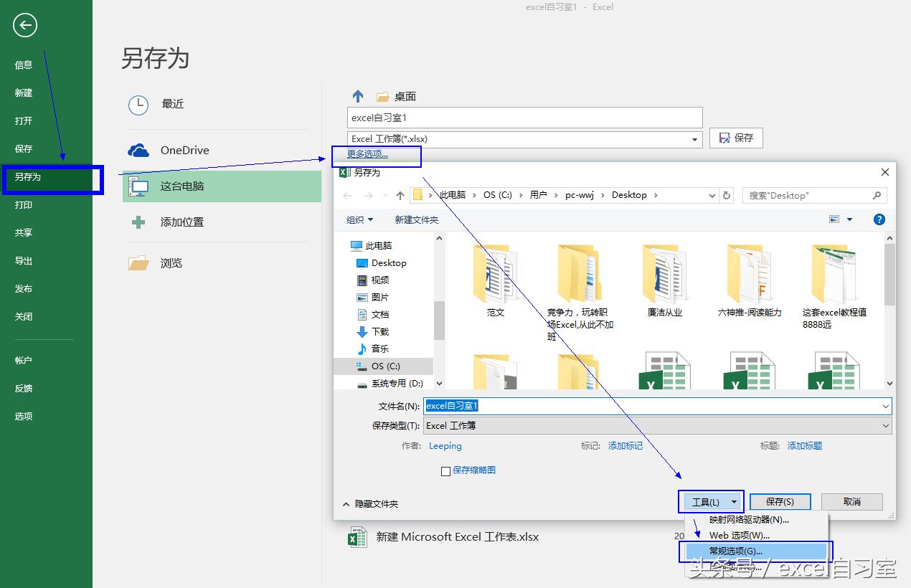This screenshot has height=588, width=911.
Task: Open the 文件名 history dropdown arrow
Action: point(886,406)
